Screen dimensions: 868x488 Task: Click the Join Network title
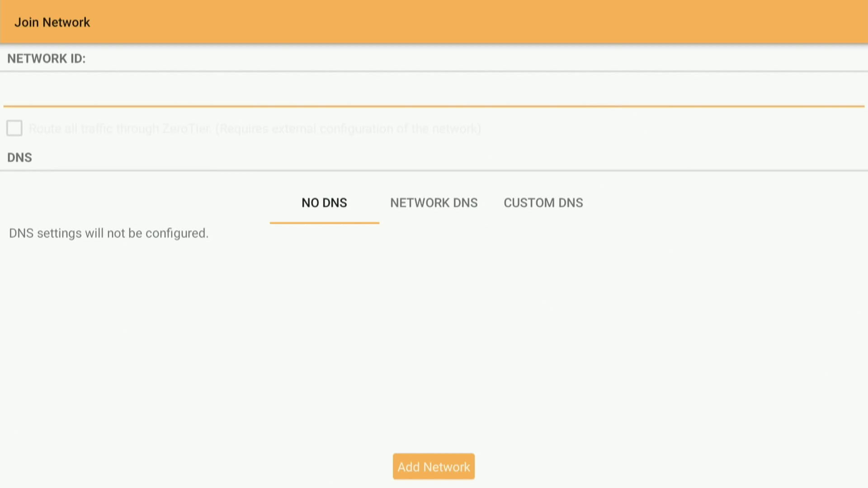point(52,22)
